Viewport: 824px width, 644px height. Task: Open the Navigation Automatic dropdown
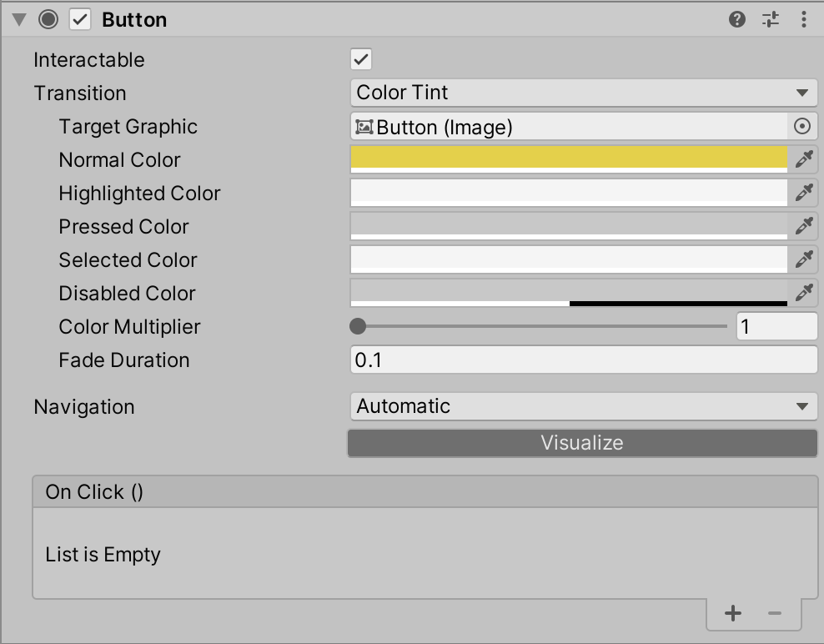583,406
